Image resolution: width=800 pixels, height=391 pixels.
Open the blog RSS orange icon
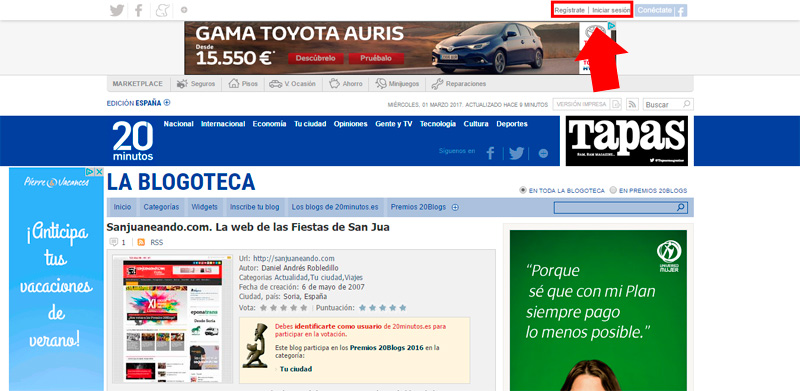coord(141,242)
